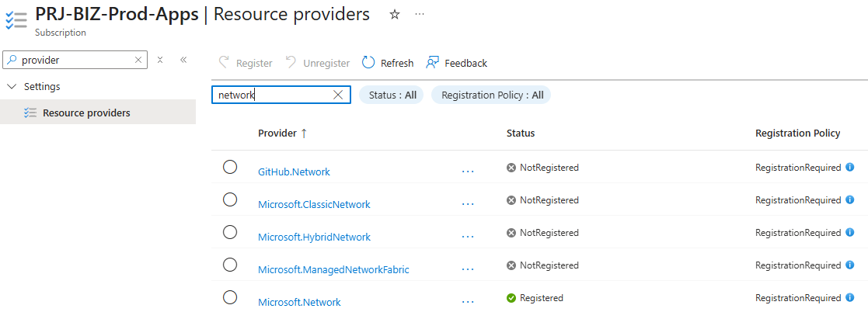The height and width of the screenshot is (312, 868).
Task: Open row actions for Microsoft.ClassicNetwork
Action: coord(468,203)
